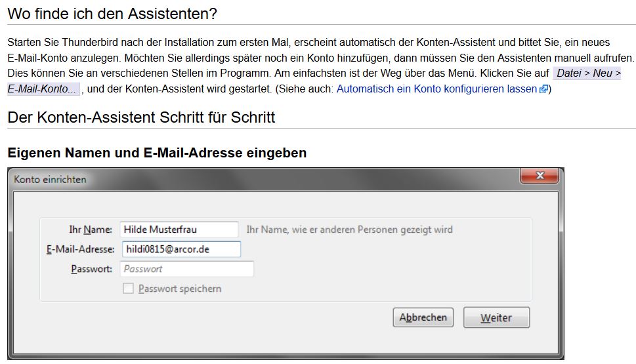Open 'Automatisch ein Konto konfigurieren lassen' link
The width and height of the screenshot is (636, 364).
[436, 89]
